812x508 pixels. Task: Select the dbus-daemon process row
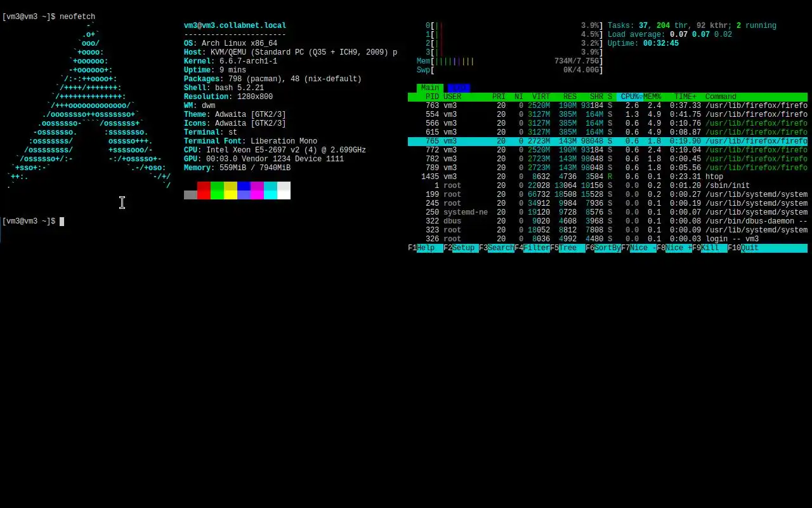[608, 221]
